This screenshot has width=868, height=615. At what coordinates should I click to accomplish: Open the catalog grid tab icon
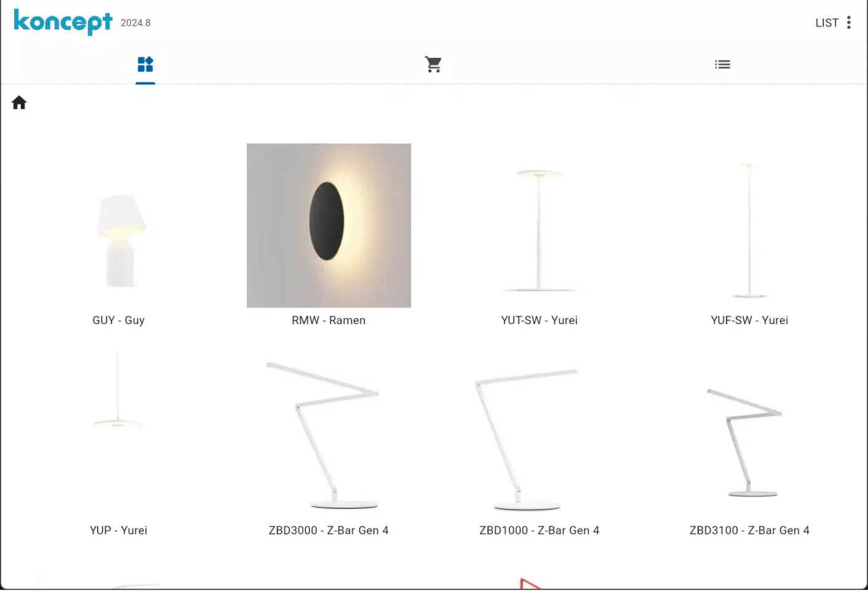145,65
